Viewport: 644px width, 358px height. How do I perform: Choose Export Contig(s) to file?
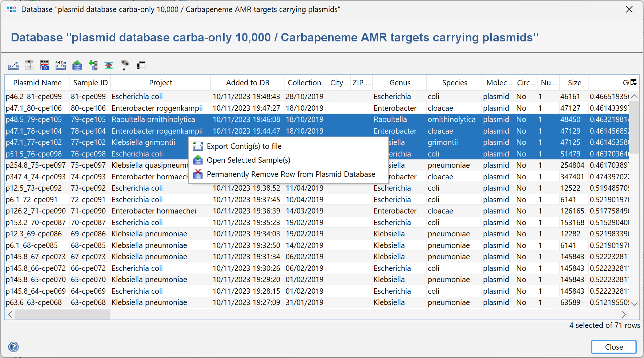tap(244, 146)
